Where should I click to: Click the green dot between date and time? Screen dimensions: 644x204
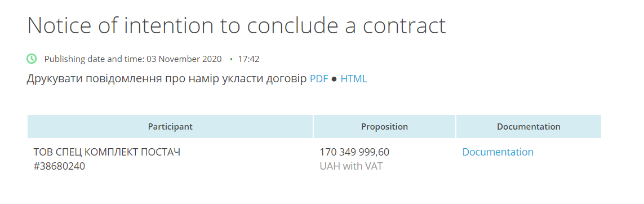231,59
